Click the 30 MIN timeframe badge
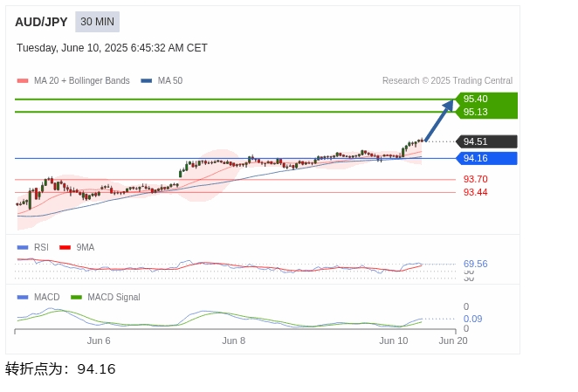The image size is (578, 392). pyautogui.click(x=97, y=22)
